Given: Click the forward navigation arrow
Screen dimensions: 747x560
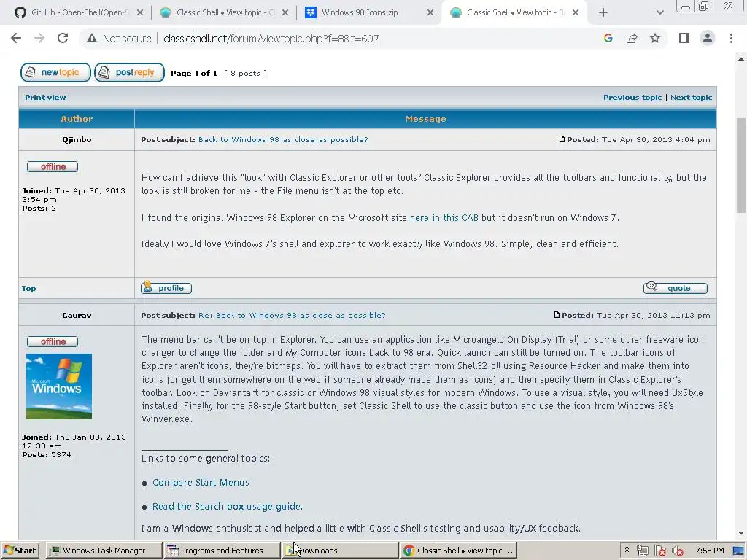Looking at the screenshot, I should point(39,38).
